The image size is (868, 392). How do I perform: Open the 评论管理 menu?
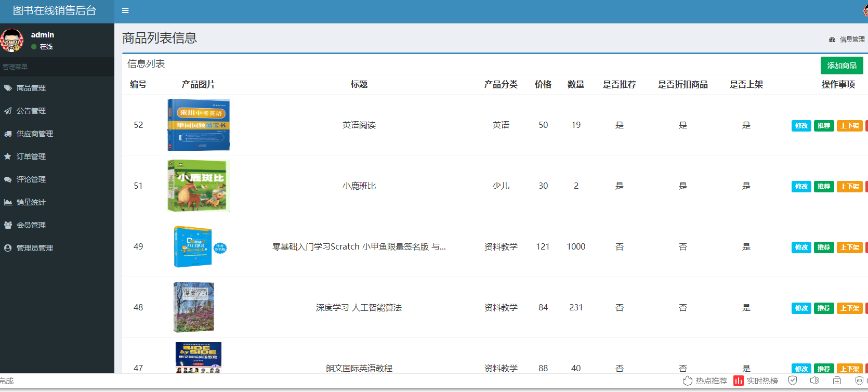coord(57,179)
